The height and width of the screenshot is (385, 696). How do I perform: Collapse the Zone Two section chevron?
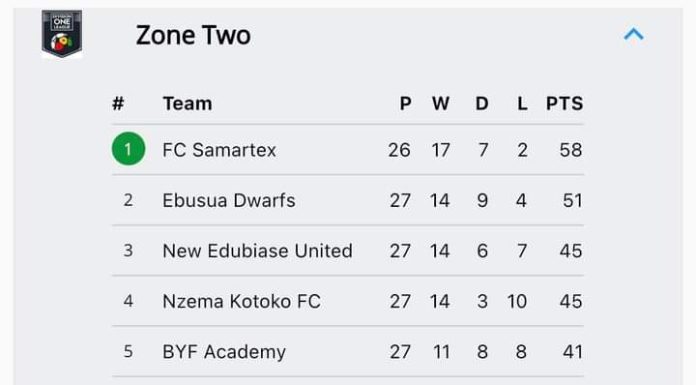[x=633, y=34]
